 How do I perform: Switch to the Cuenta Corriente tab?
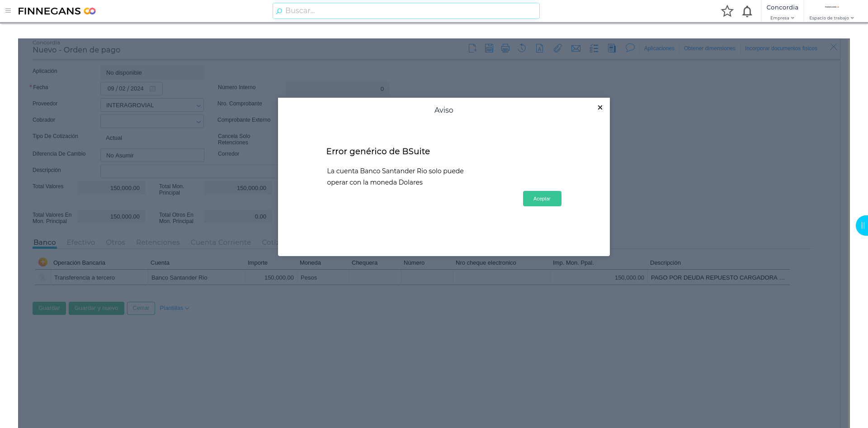(x=221, y=243)
